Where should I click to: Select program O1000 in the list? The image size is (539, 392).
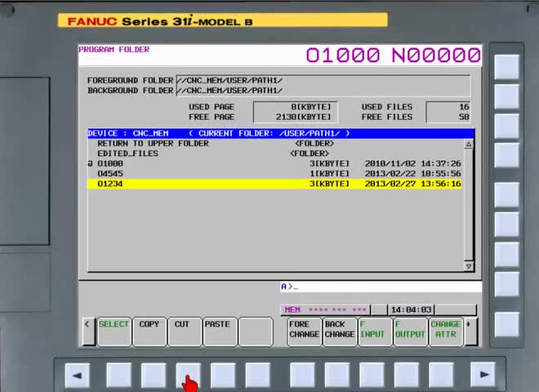tap(275, 163)
